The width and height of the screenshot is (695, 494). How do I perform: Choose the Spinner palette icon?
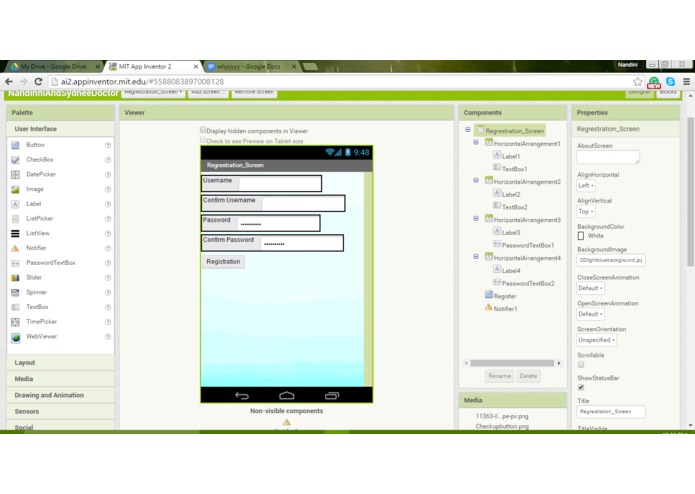point(15,292)
